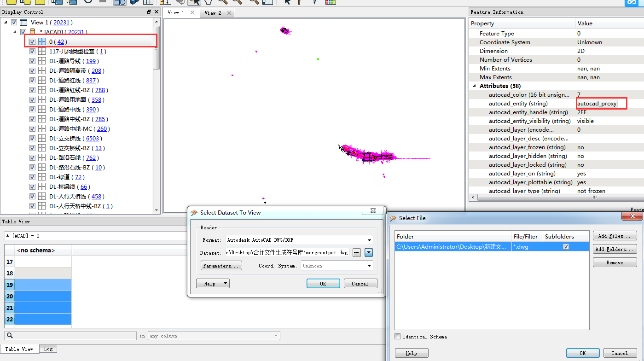The height and width of the screenshot is (361, 644).
Task: Click the Parameters... button
Action: 221,266
